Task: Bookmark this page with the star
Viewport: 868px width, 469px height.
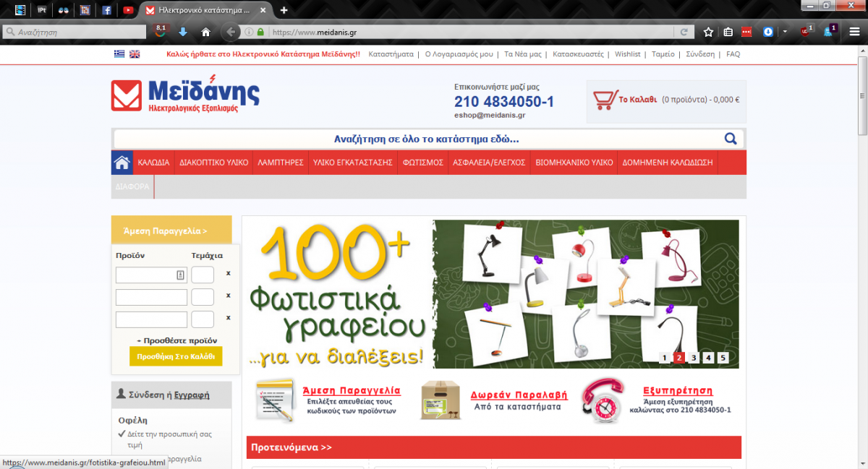Action: (x=709, y=32)
